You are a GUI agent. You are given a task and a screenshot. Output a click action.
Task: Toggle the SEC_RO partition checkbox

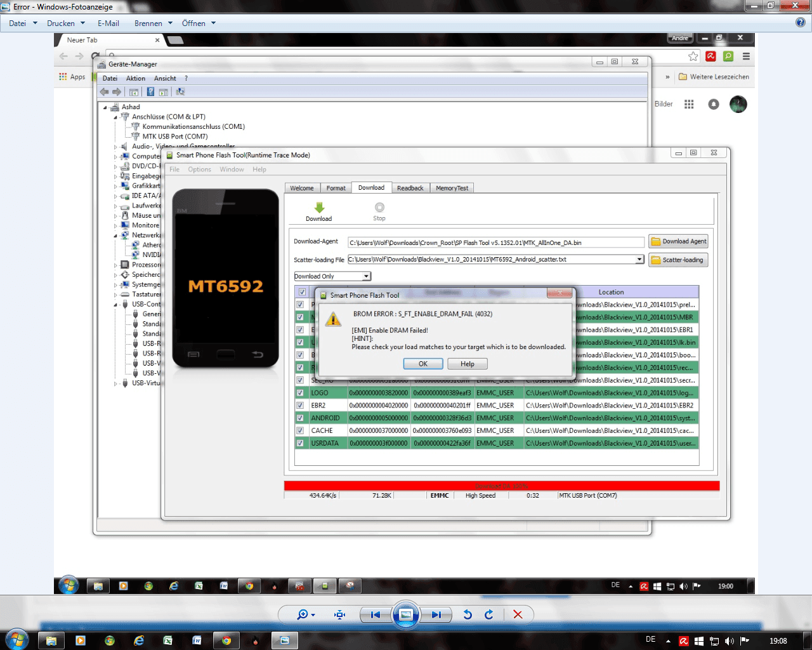tap(300, 380)
